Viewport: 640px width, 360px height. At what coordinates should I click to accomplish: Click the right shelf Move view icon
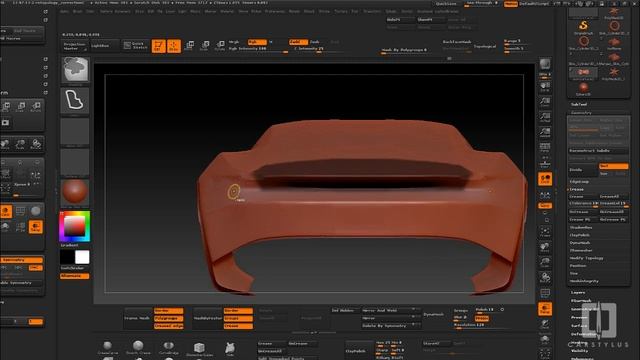click(545, 247)
